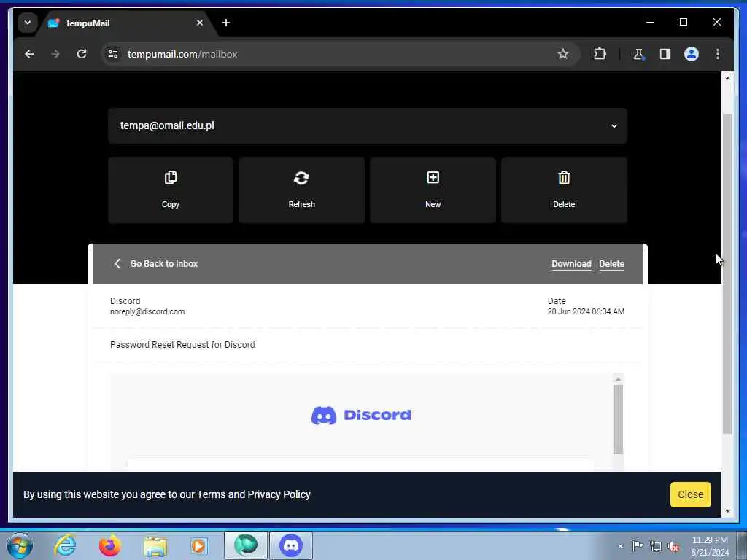Launch Firefox from taskbar

[x=110, y=545]
